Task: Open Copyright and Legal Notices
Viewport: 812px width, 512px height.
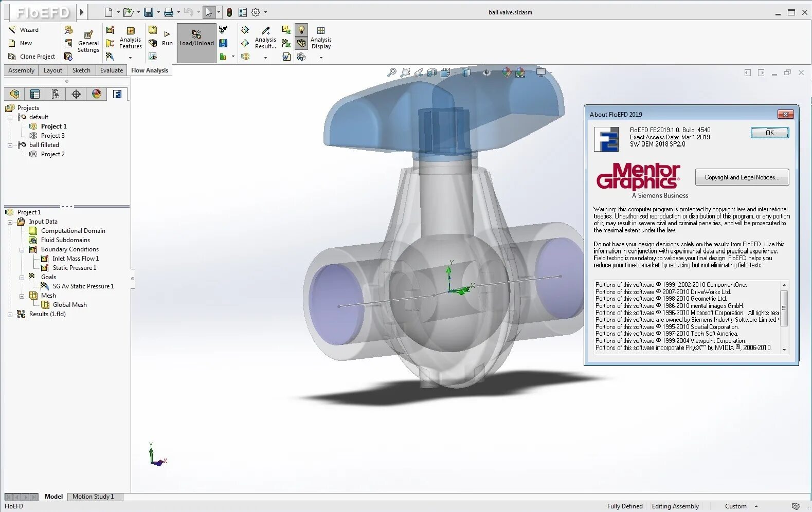Action: (742, 177)
